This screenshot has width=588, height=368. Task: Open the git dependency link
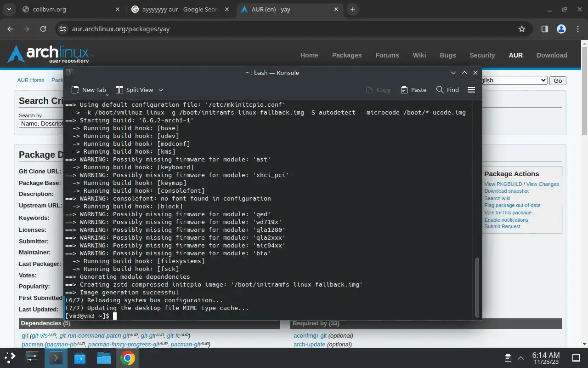point(25,336)
